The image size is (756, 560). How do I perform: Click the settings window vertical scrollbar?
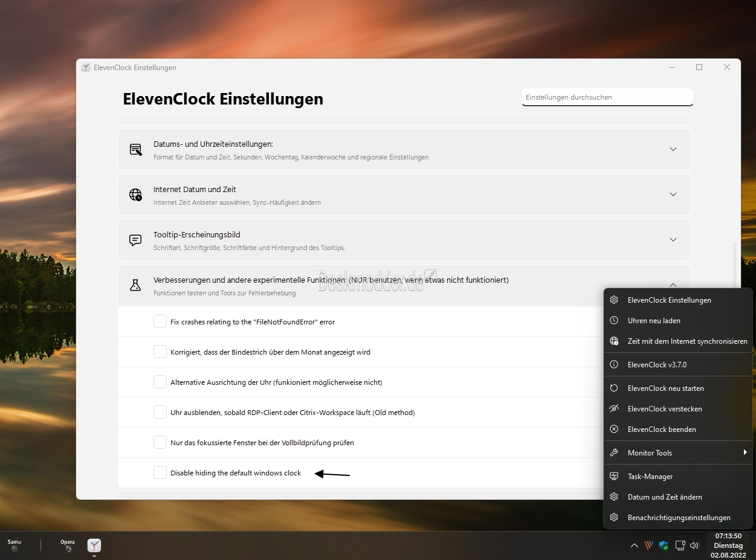[x=735, y=266]
